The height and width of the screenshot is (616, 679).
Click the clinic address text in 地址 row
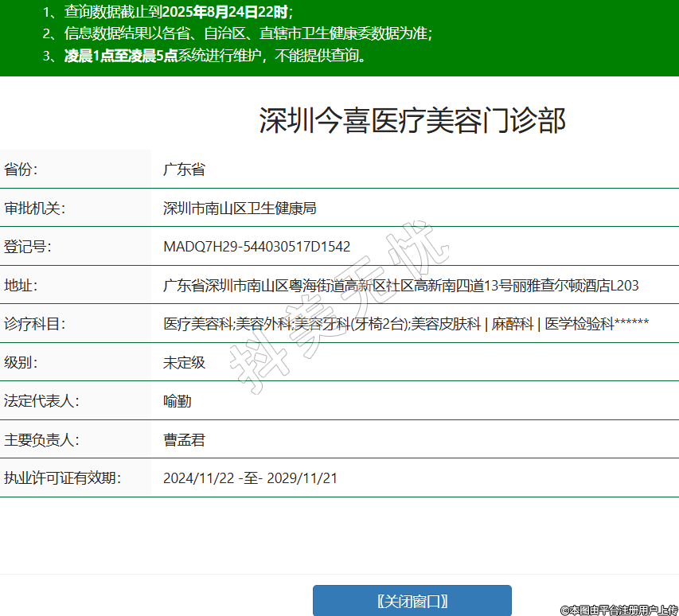pos(400,286)
